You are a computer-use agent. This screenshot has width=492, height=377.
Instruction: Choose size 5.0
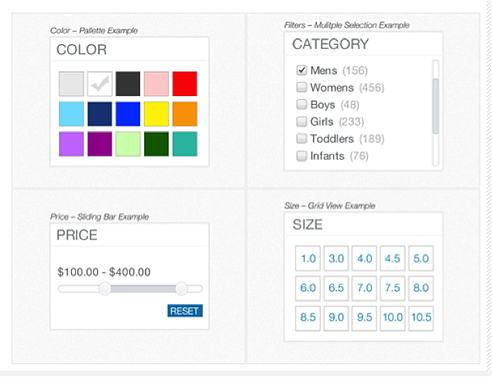[x=421, y=258]
